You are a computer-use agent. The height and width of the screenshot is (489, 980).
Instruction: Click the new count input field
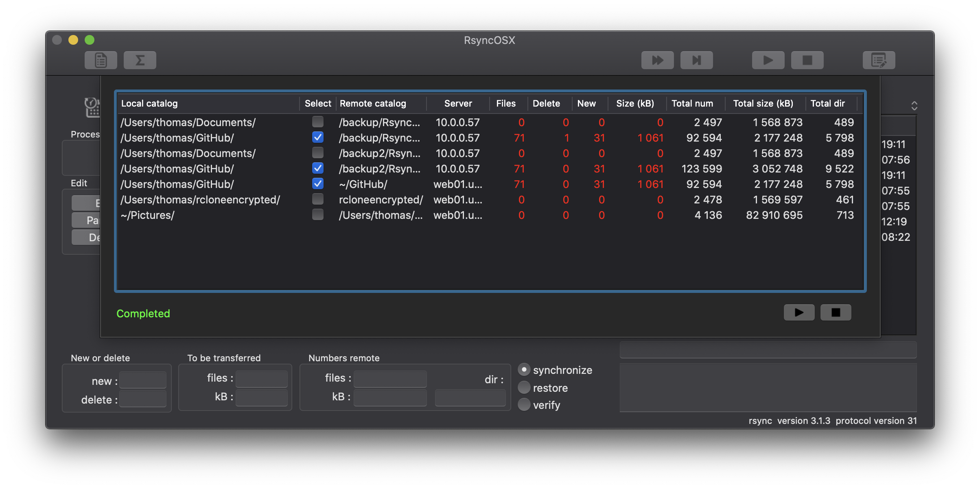(142, 381)
